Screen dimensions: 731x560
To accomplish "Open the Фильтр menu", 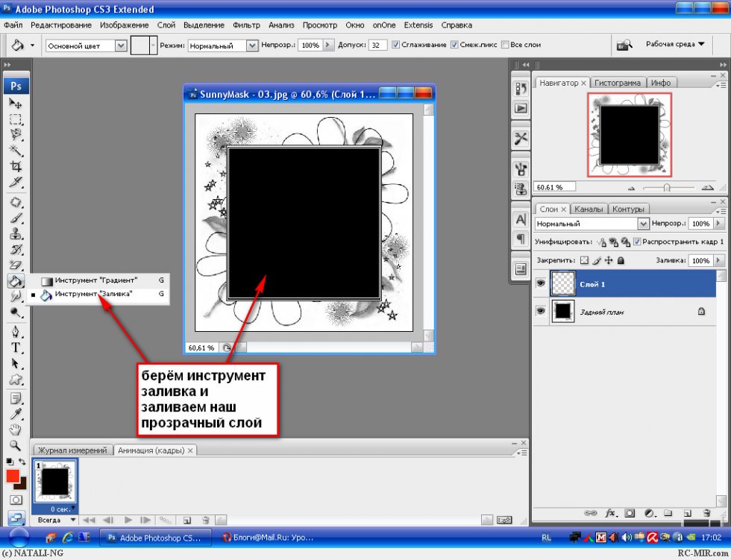I will [x=246, y=25].
